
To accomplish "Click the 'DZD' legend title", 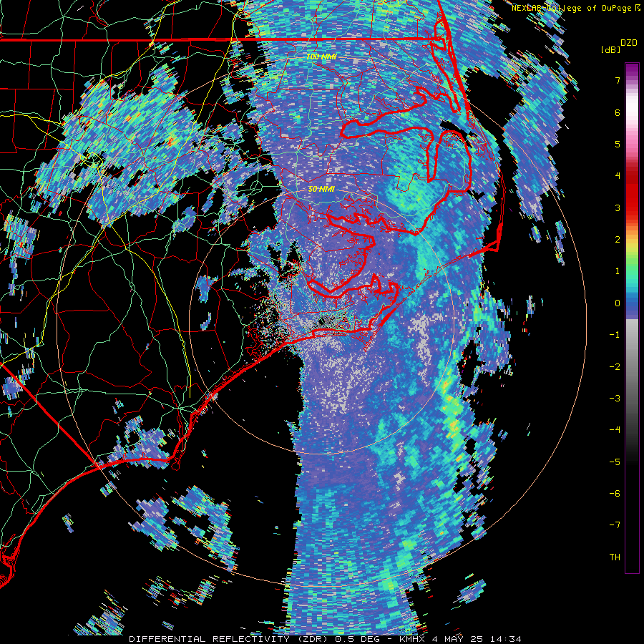I will [x=628, y=43].
